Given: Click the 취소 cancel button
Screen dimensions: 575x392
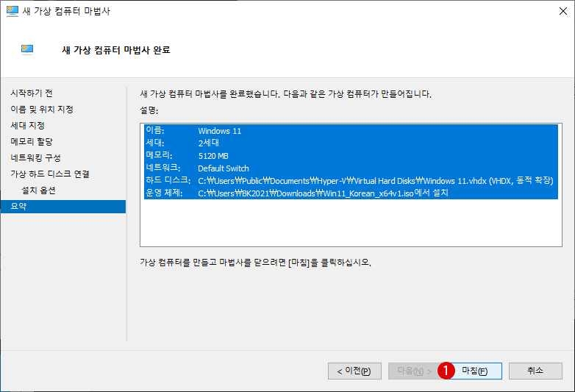Looking at the screenshot, I should coord(535,371).
